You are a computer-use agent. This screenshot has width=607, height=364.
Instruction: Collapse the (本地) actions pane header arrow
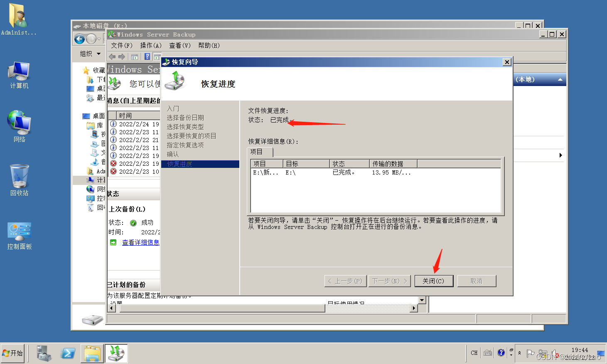560,79
